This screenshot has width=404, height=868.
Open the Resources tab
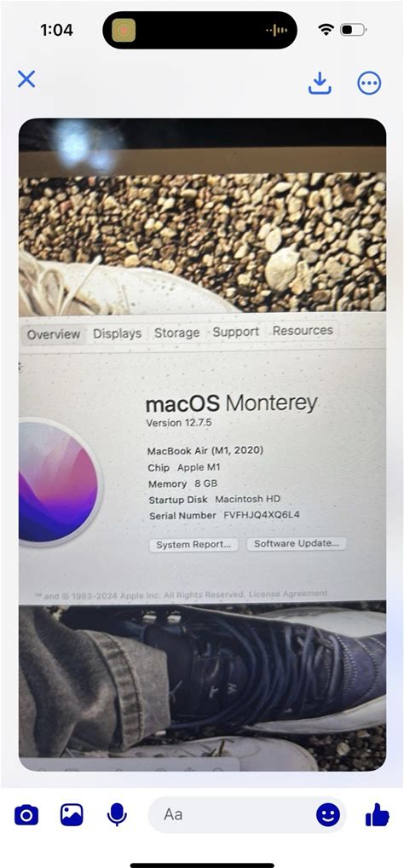tap(303, 331)
